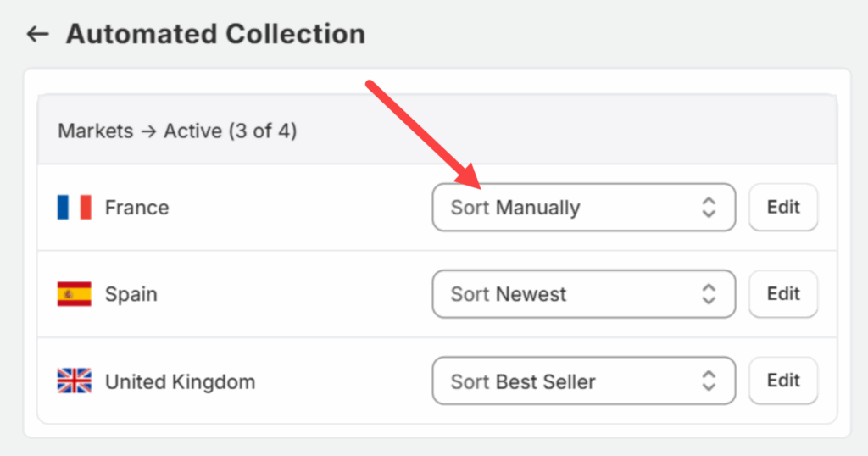Click the up-down chevron in United Kingdom's sort box
This screenshot has width=868, height=456.
tap(709, 381)
